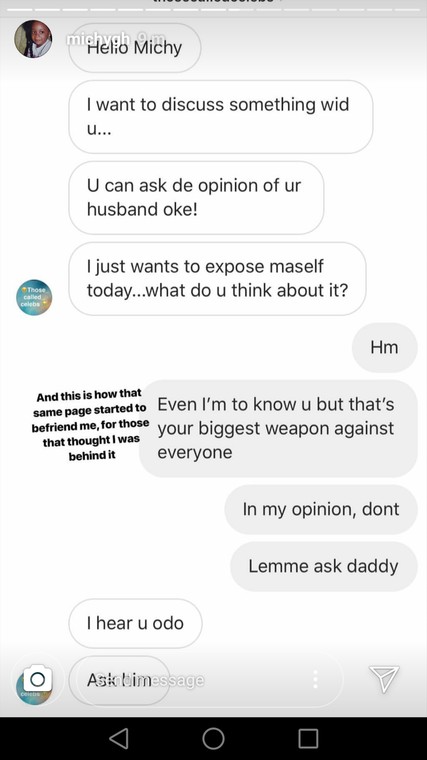Tap the Android home circle button
Viewport: 427px width, 760px height.
pyautogui.click(x=213, y=739)
